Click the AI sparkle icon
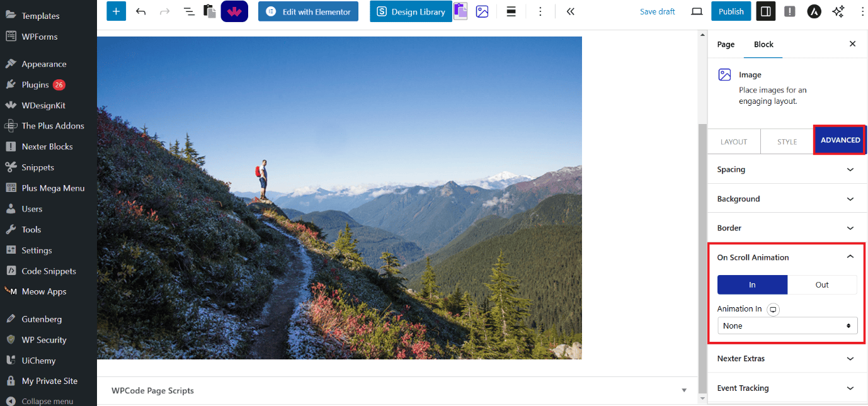This screenshot has height=406, width=868. click(838, 11)
